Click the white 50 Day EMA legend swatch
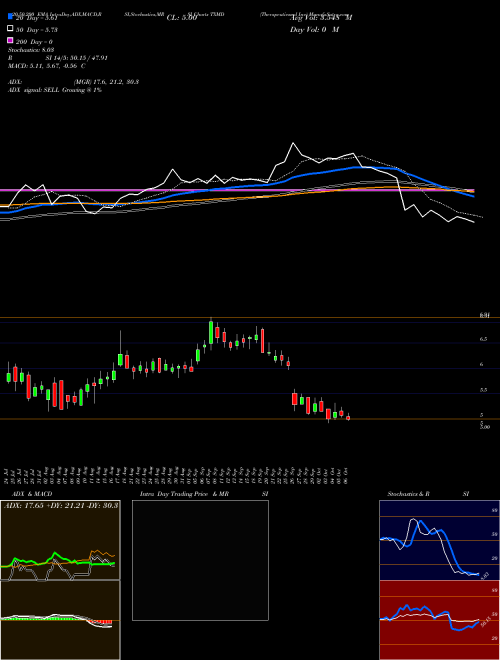 (10, 29)
